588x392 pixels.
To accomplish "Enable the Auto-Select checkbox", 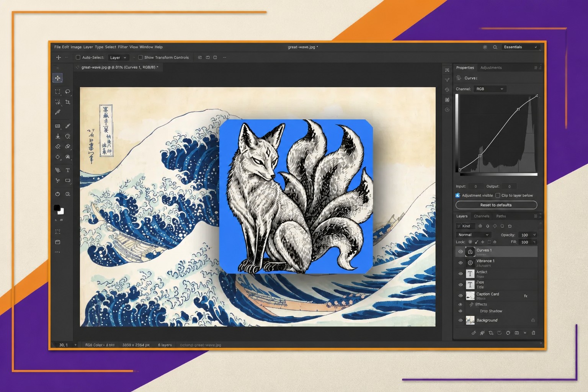I will click(78, 57).
